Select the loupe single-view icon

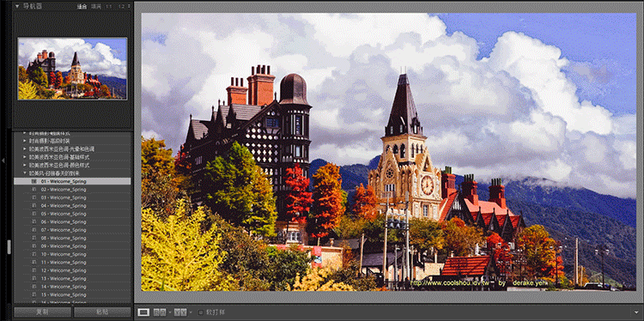[x=143, y=312]
